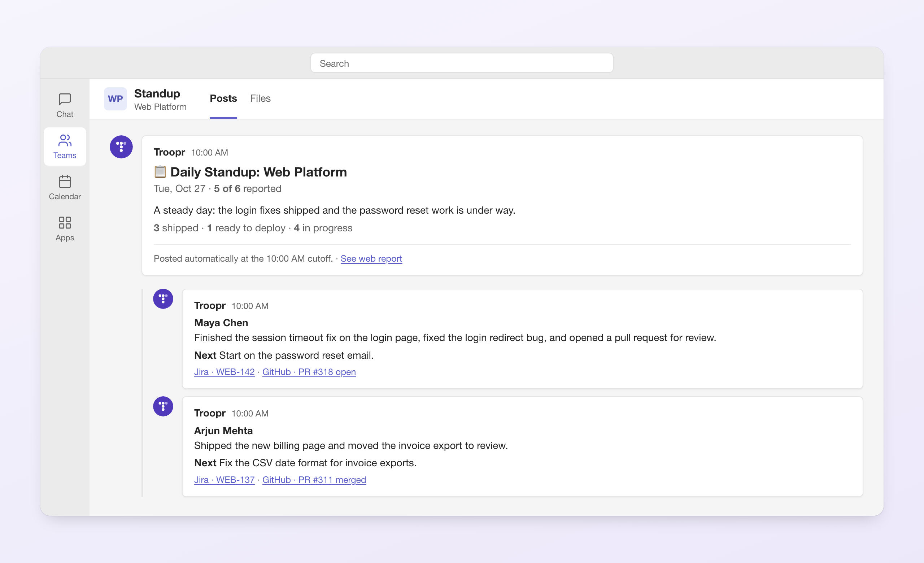Click 'Shipped the new billing page' update text
The width and height of the screenshot is (924, 563).
click(351, 446)
